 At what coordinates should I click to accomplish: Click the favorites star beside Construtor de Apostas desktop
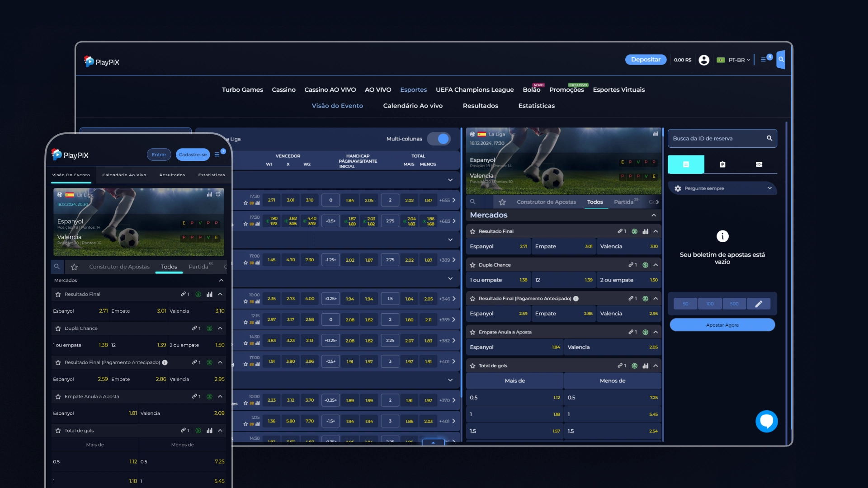click(502, 202)
